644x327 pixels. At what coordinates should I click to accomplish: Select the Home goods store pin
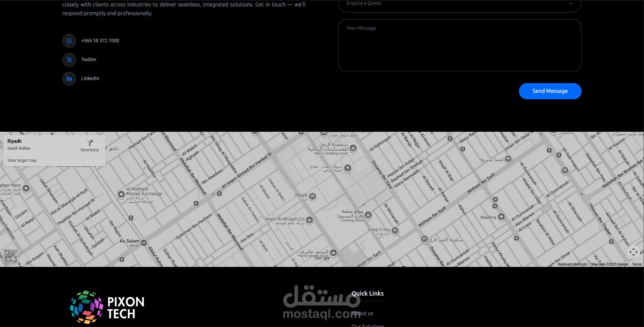tap(333, 253)
